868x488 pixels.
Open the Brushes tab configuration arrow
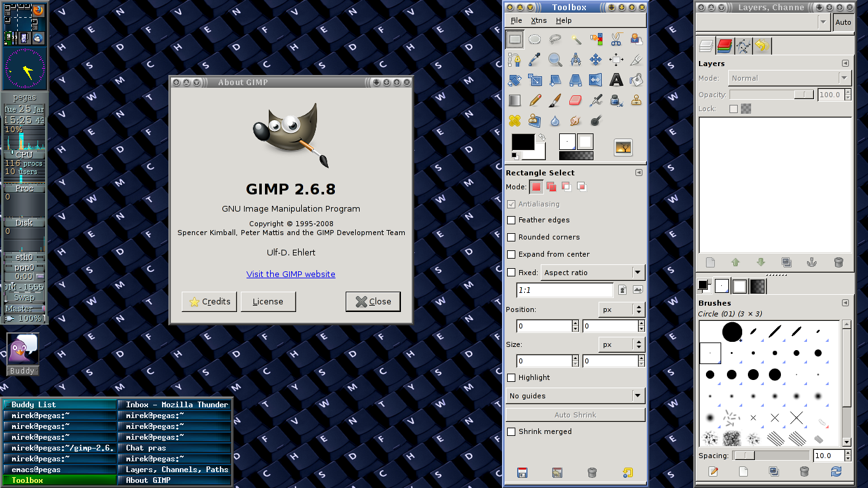click(x=845, y=303)
